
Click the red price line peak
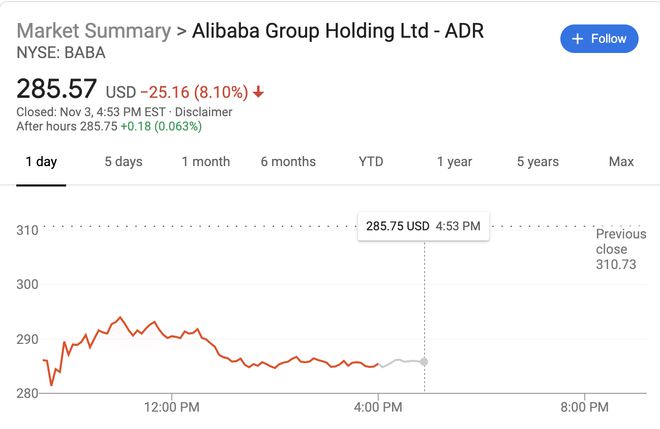coord(120,318)
